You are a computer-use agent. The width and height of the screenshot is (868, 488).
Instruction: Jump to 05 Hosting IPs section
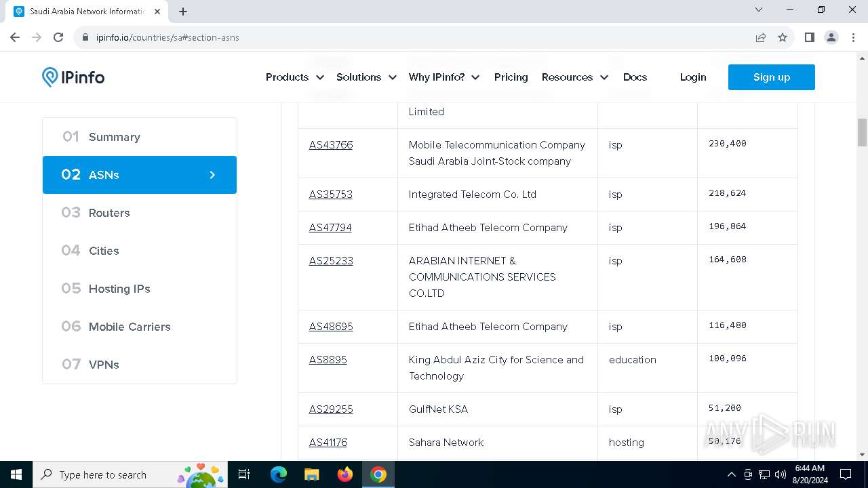point(140,289)
